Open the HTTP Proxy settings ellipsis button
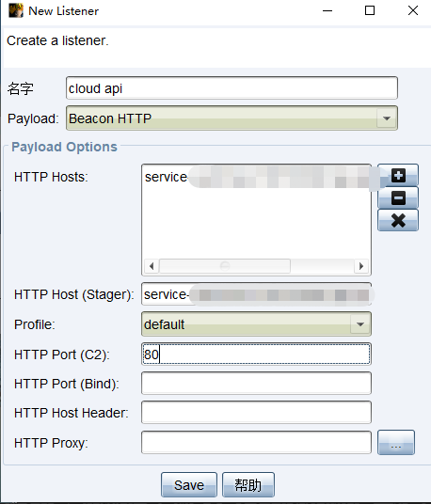The width and height of the screenshot is (431, 504). click(396, 442)
